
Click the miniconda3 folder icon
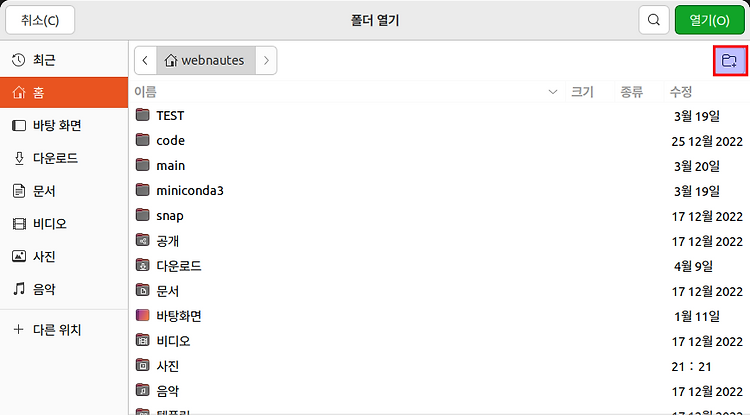point(143,190)
